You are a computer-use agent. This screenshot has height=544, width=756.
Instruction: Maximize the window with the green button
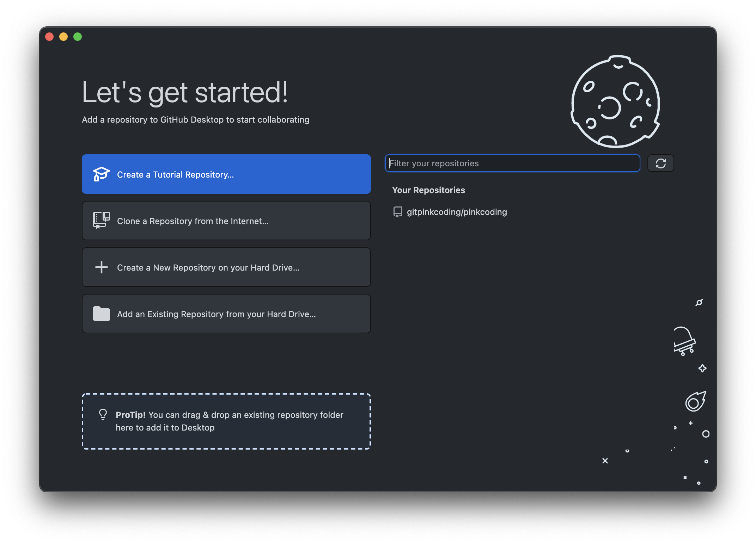point(78,37)
